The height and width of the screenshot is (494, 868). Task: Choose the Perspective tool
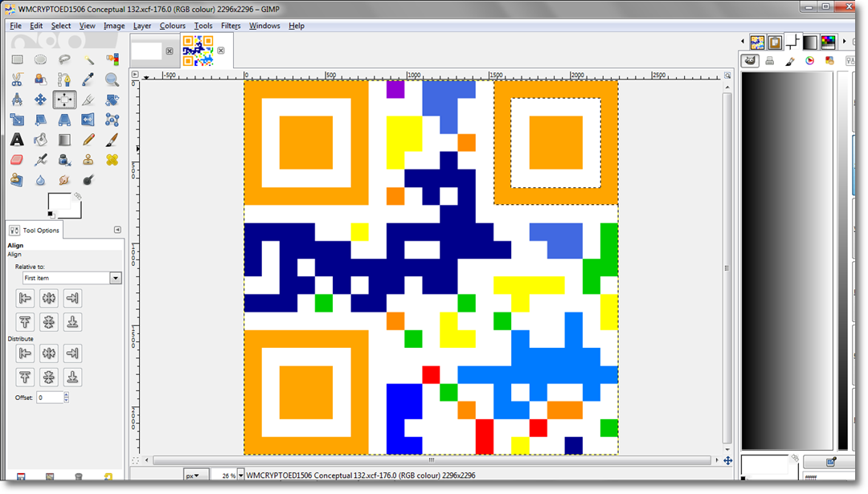[64, 120]
